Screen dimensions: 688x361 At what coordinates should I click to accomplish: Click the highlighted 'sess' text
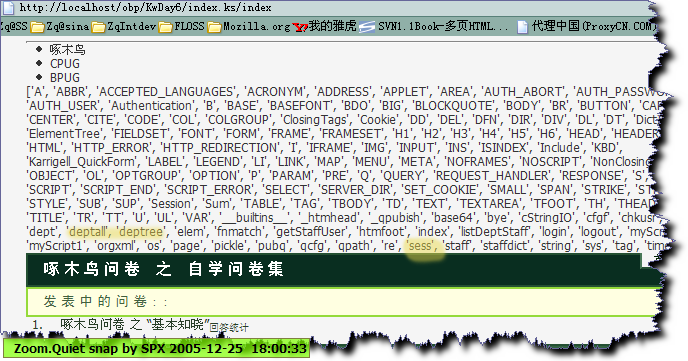pos(421,246)
